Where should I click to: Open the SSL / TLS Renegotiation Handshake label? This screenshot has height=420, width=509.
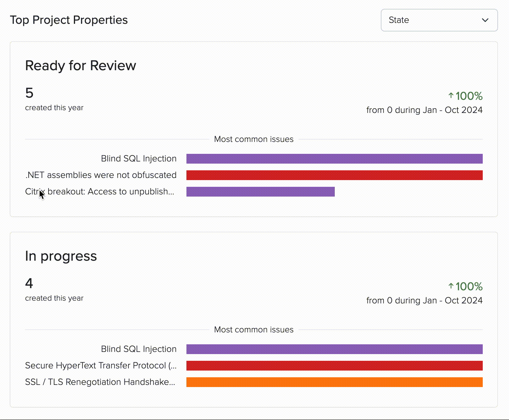[x=100, y=382]
